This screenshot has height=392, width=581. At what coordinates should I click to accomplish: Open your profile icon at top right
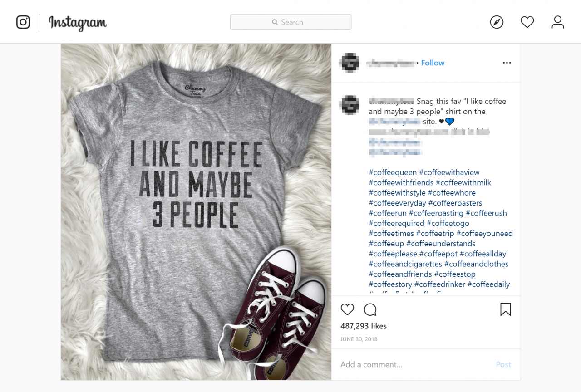(x=557, y=21)
